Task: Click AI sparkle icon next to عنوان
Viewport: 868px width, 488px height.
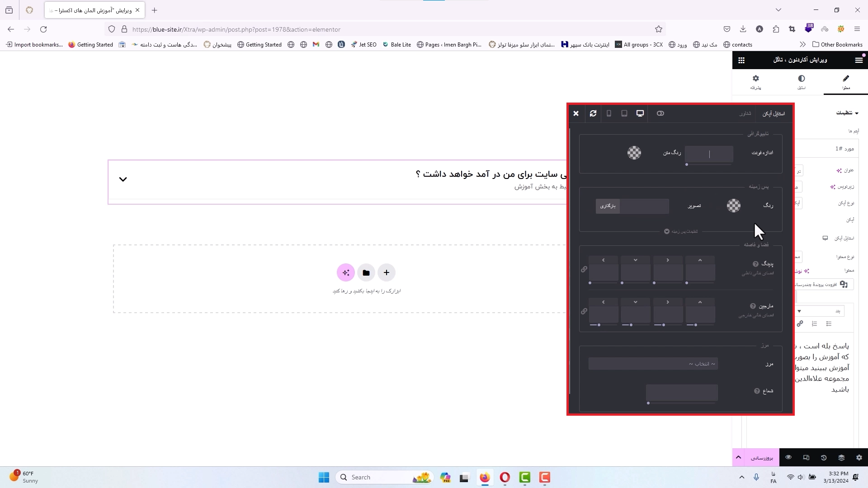Action: click(x=839, y=170)
